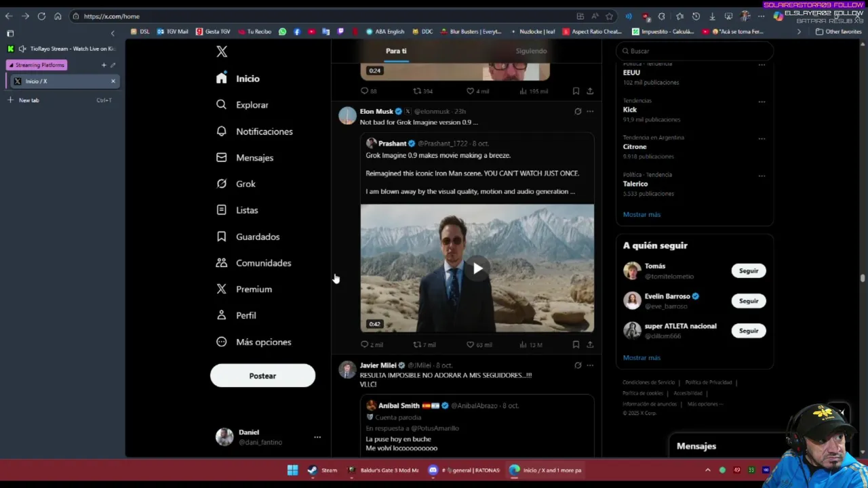The height and width of the screenshot is (488, 868).
Task: Follow super ATLETA nacional
Action: (749, 331)
